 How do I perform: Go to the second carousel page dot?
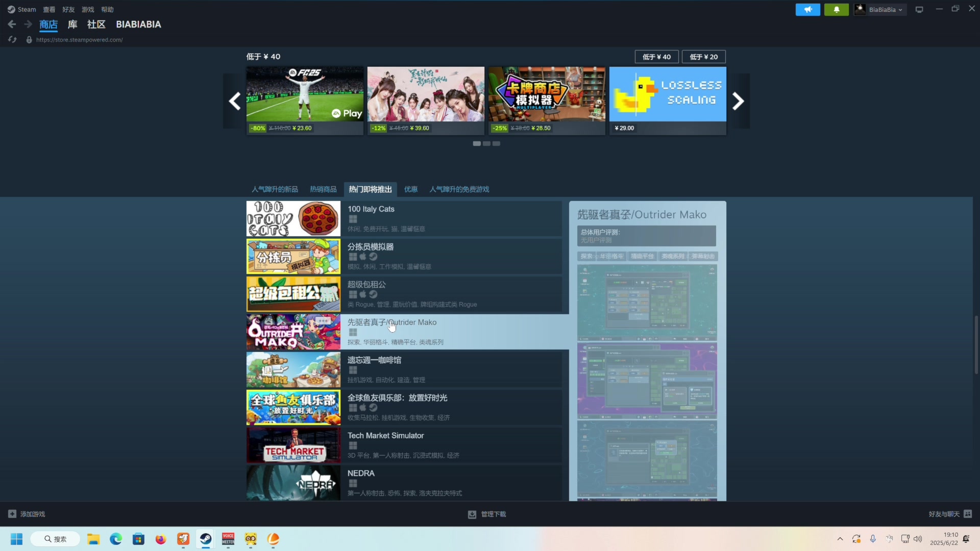487,144
